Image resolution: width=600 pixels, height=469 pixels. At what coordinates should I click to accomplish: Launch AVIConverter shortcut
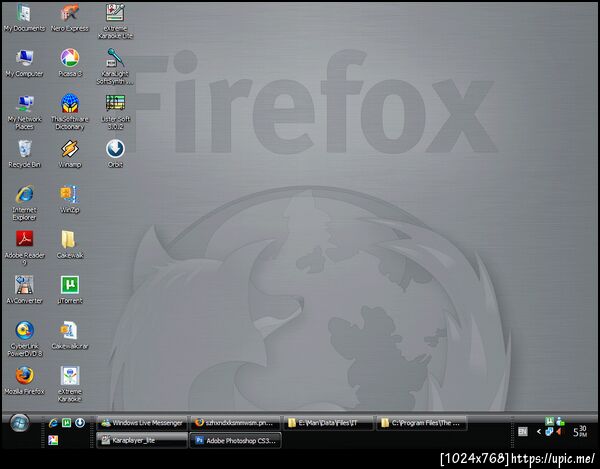24,290
